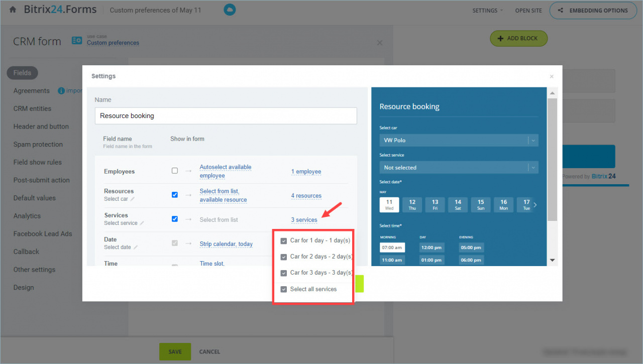Edit the Select service label pencil
This screenshot has height=364, width=643.
[x=142, y=223]
